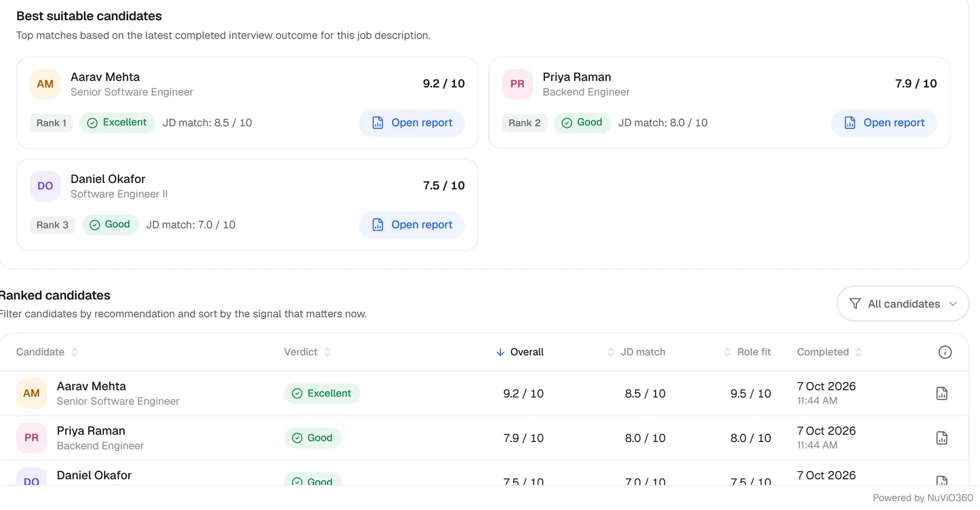This screenshot has height=510, width=980.
Task: Click AM avatar in ranked table row
Action: [31, 394]
